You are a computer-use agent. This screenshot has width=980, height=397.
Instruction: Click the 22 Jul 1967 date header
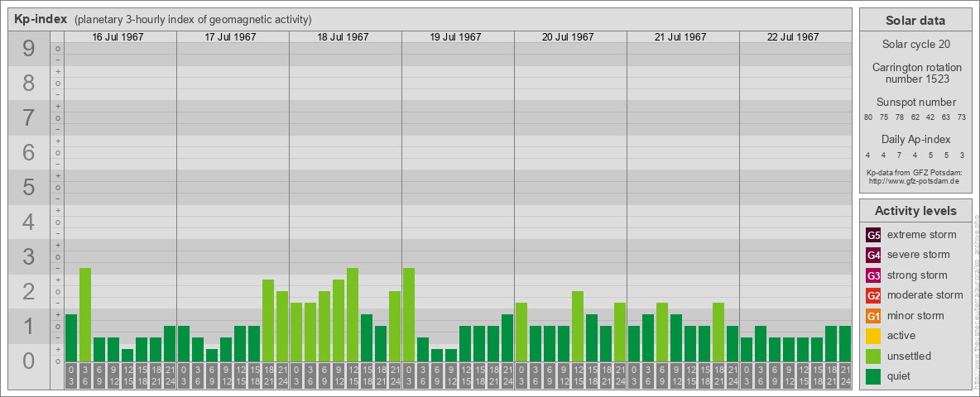793,37
